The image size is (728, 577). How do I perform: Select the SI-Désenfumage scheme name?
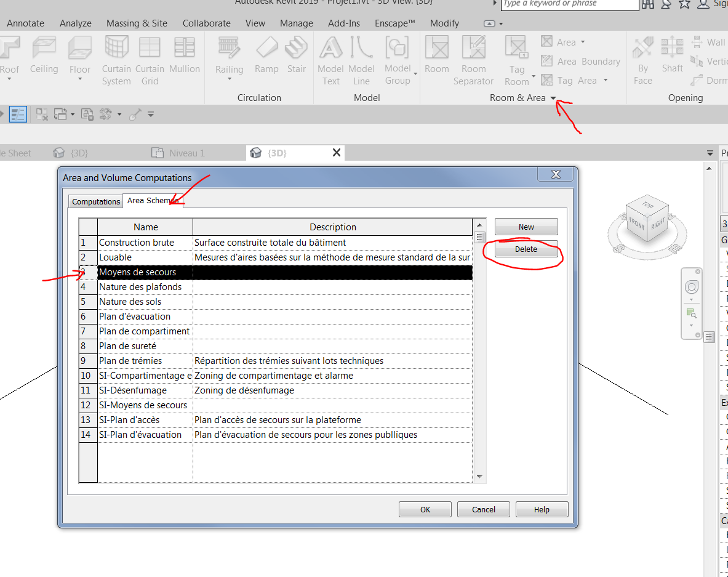(145, 390)
